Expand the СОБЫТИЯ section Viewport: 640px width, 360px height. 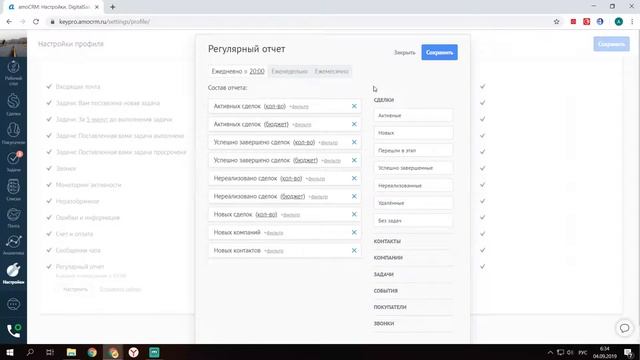[386, 291]
